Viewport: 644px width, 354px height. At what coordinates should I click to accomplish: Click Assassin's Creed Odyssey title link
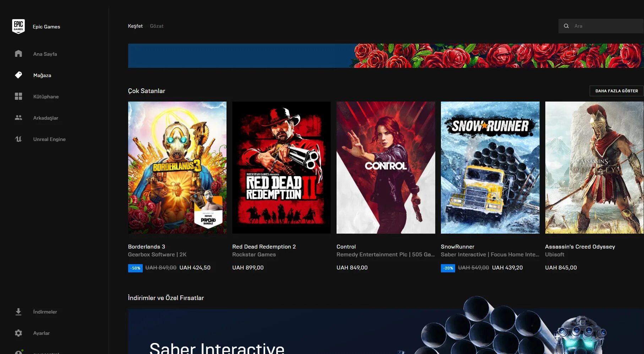[580, 247]
